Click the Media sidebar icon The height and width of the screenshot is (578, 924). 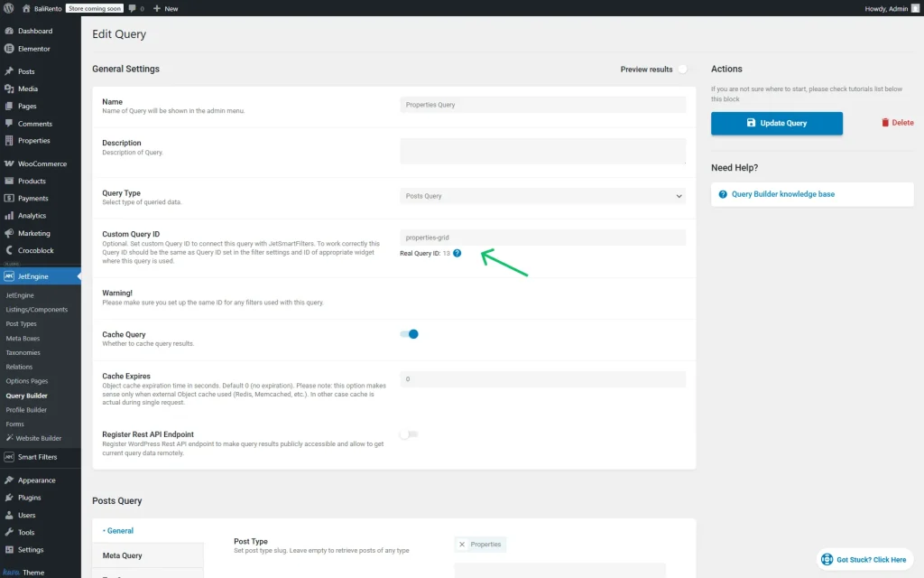tap(9, 89)
